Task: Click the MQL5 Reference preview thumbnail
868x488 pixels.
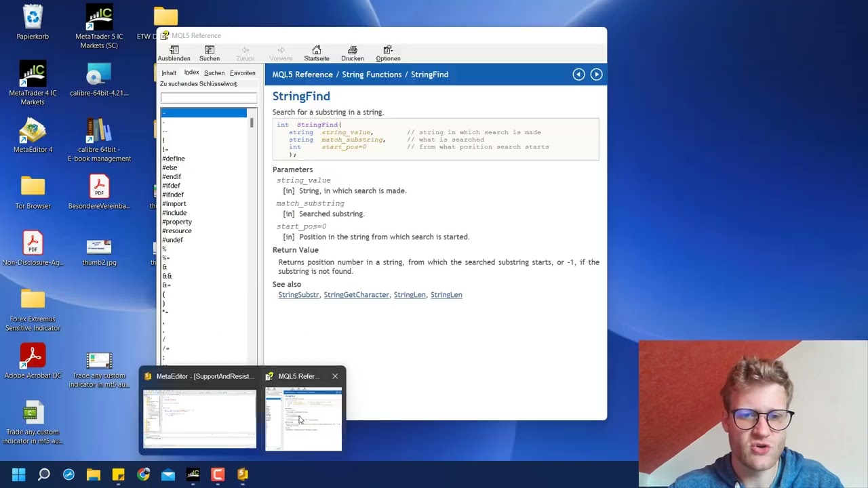Action: click(x=303, y=419)
